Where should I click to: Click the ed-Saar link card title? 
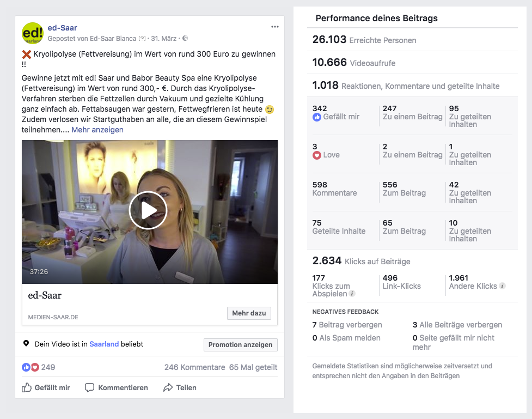click(x=45, y=295)
